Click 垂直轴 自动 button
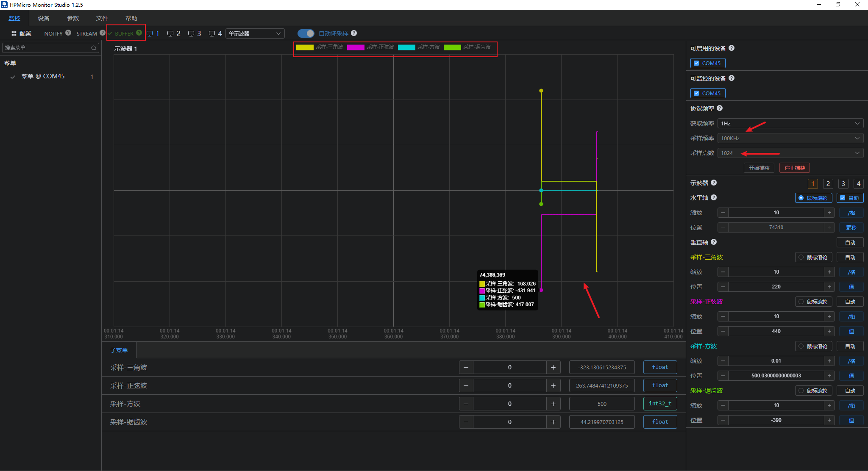This screenshot has width=868, height=471. (x=850, y=242)
